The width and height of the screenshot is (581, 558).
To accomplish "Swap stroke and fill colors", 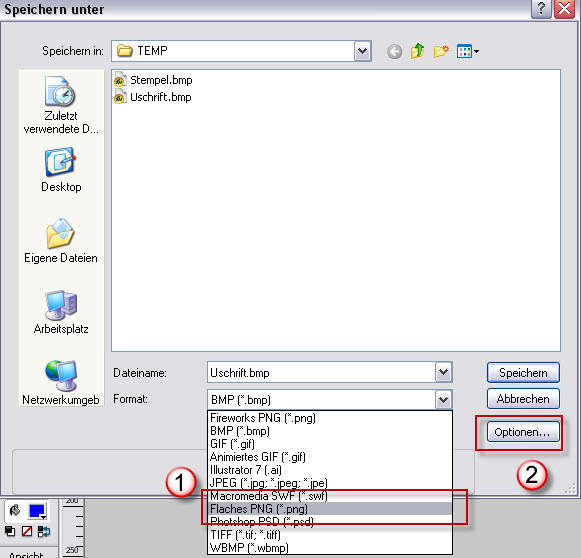I will (44, 531).
